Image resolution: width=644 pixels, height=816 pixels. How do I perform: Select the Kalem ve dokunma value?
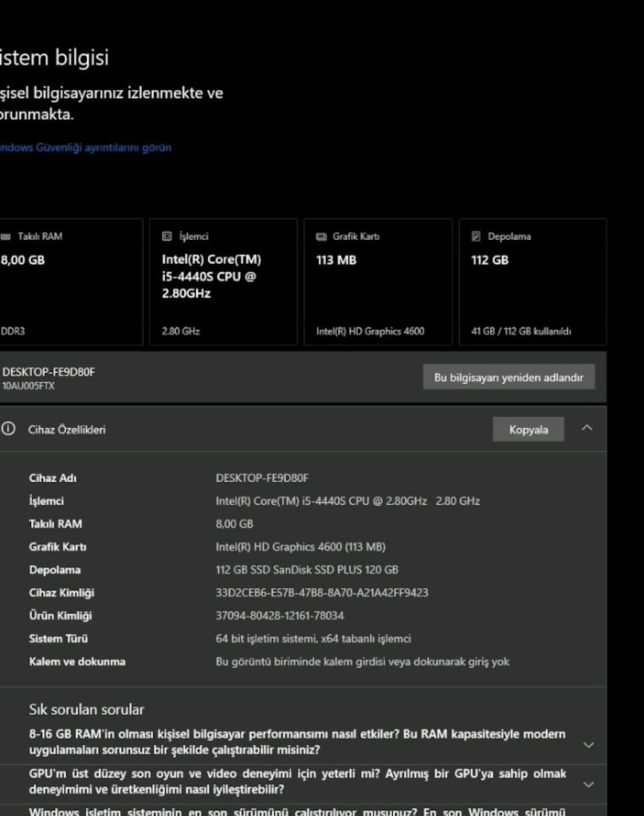(363, 661)
